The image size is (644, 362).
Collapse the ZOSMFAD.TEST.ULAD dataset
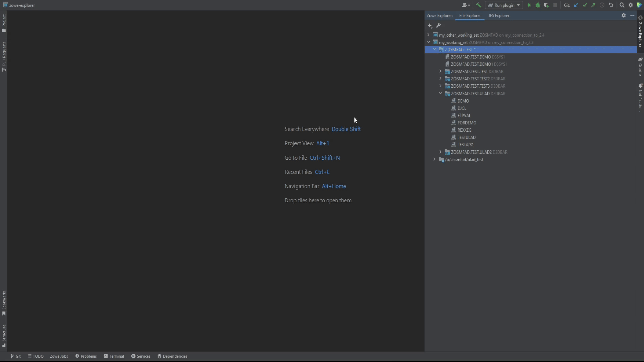coord(440,94)
